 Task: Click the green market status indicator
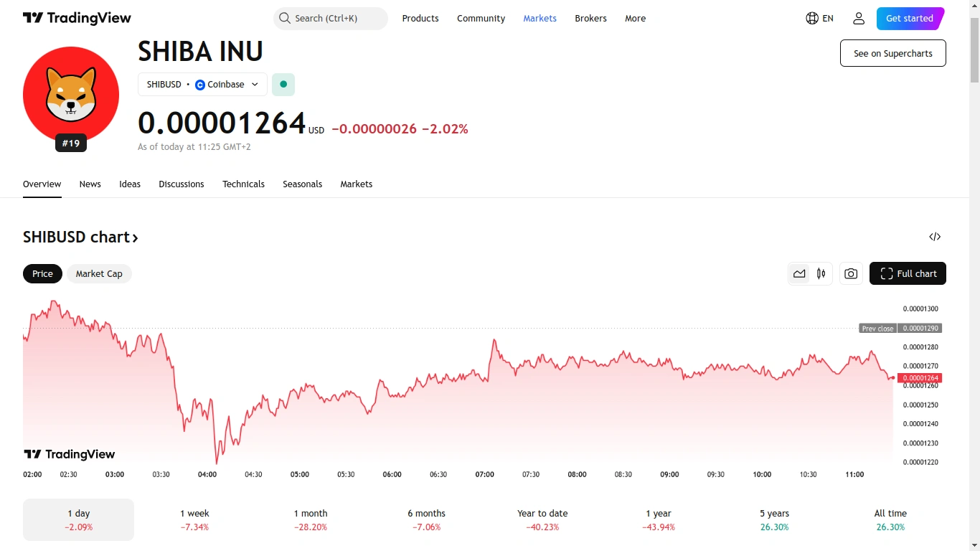click(283, 85)
